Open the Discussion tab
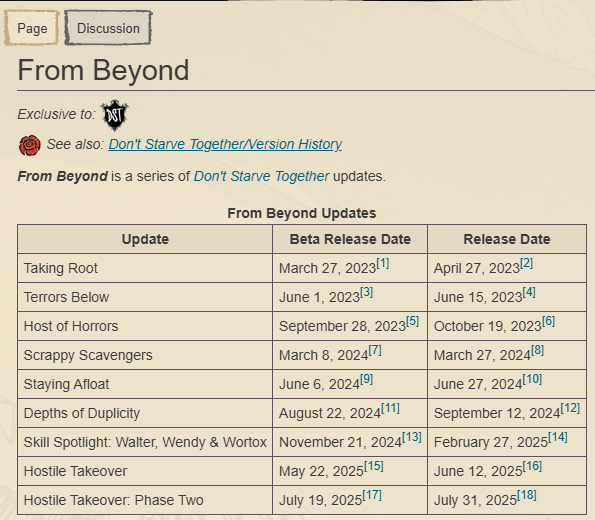Viewport: 595px width, 520px height. 108,28
